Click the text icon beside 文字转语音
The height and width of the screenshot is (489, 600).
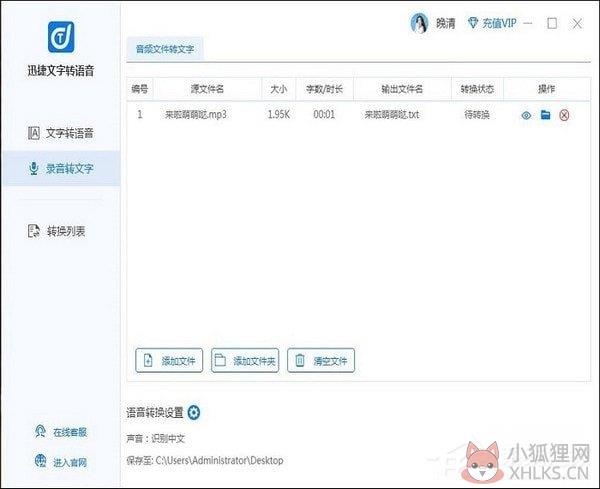(34, 133)
